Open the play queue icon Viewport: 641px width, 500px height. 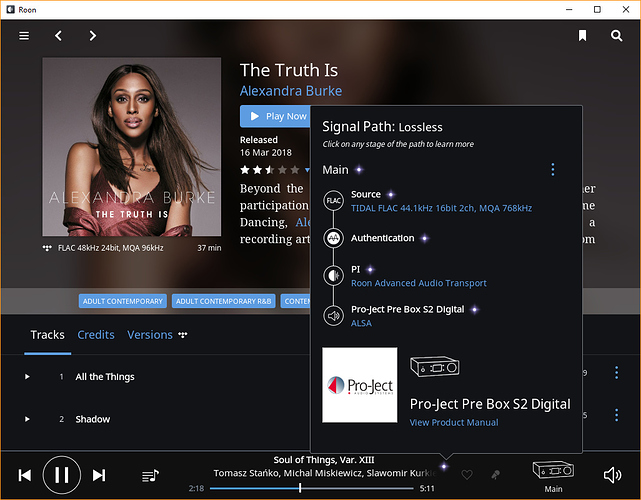tap(150, 475)
